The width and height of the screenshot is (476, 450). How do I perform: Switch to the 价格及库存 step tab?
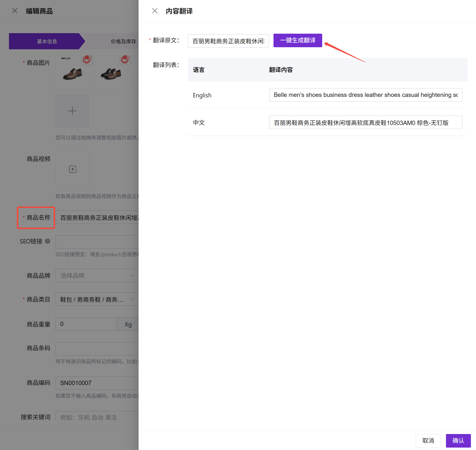coord(123,41)
